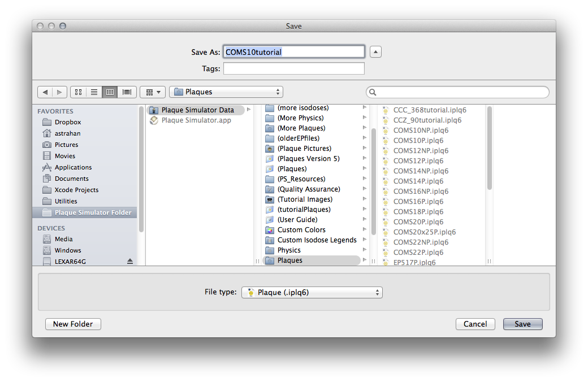Screen dimensions: 588x382
Task: Open the File type dropdown
Action: [x=312, y=292]
